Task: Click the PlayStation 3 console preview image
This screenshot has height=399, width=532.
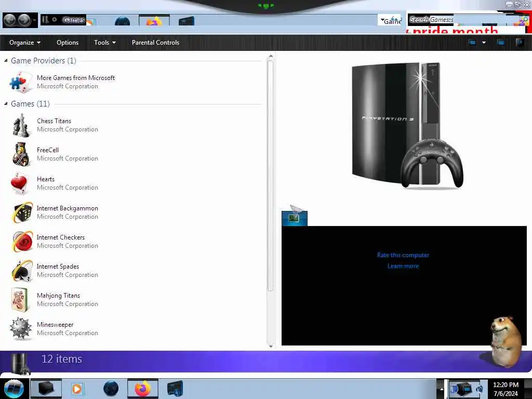Action: click(407, 125)
